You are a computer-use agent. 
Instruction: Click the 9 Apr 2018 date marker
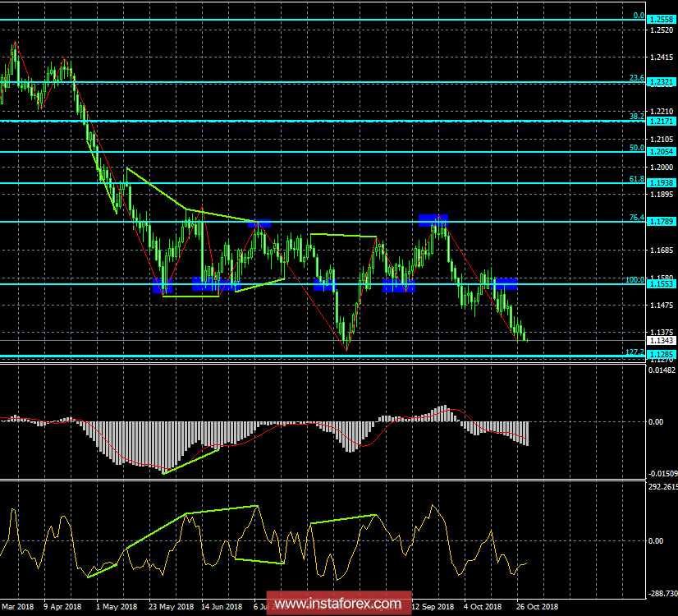[x=61, y=607]
